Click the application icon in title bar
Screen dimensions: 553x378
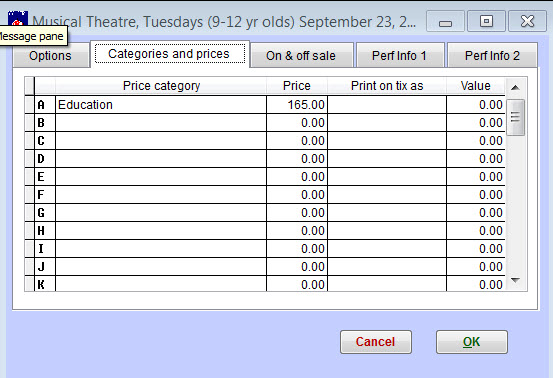18,18
